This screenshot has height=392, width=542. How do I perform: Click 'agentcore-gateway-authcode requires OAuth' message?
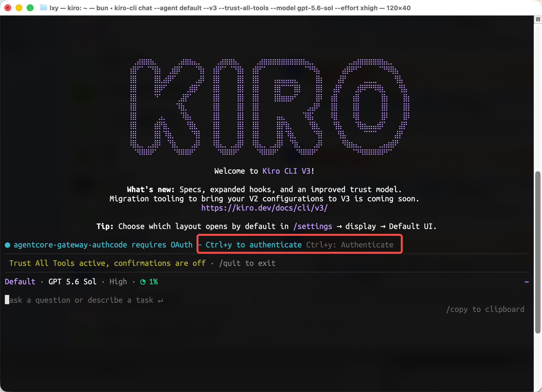click(103, 245)
